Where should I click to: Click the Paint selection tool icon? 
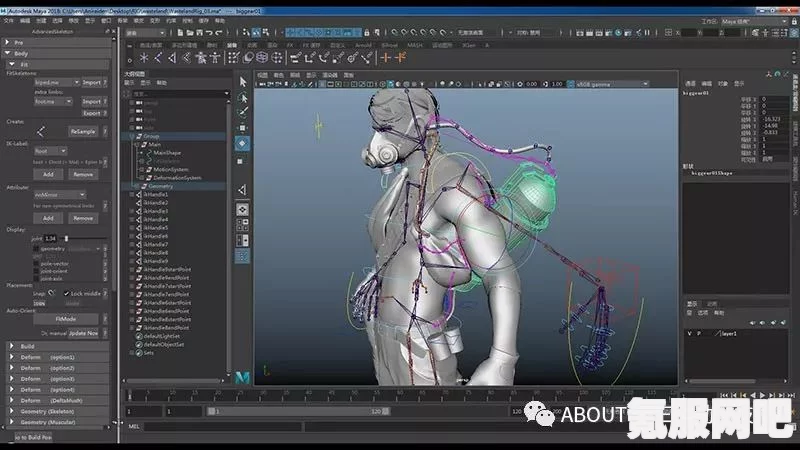coord(243,112)
